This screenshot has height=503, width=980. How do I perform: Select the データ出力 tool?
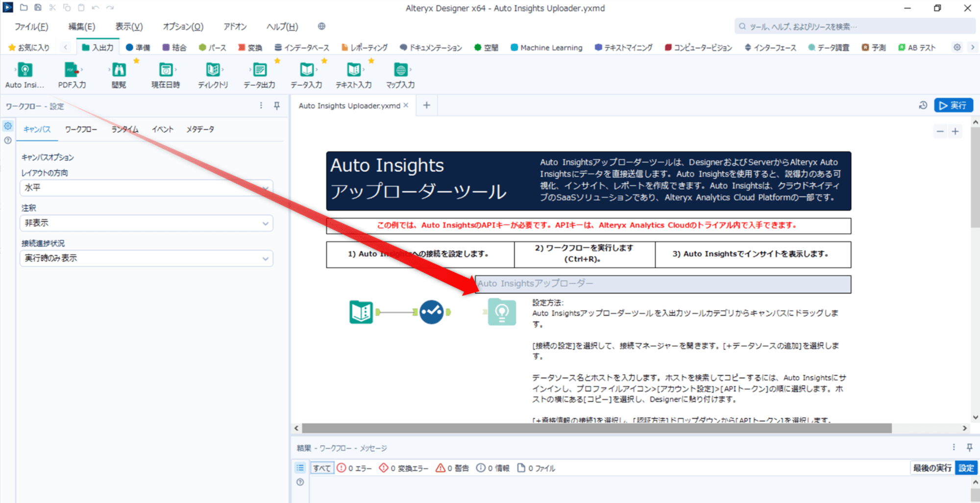pyautogui.click(x=260, y=75)
